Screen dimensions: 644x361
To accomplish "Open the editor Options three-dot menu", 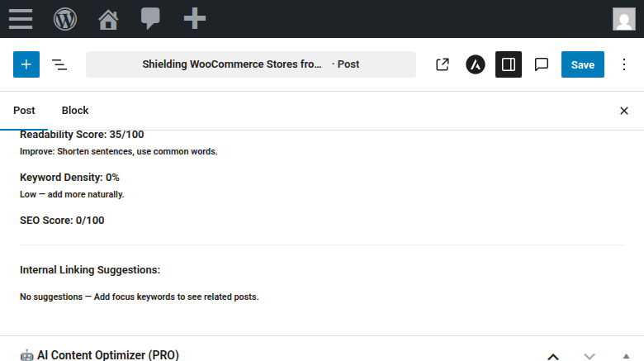I will coord(624,64).
